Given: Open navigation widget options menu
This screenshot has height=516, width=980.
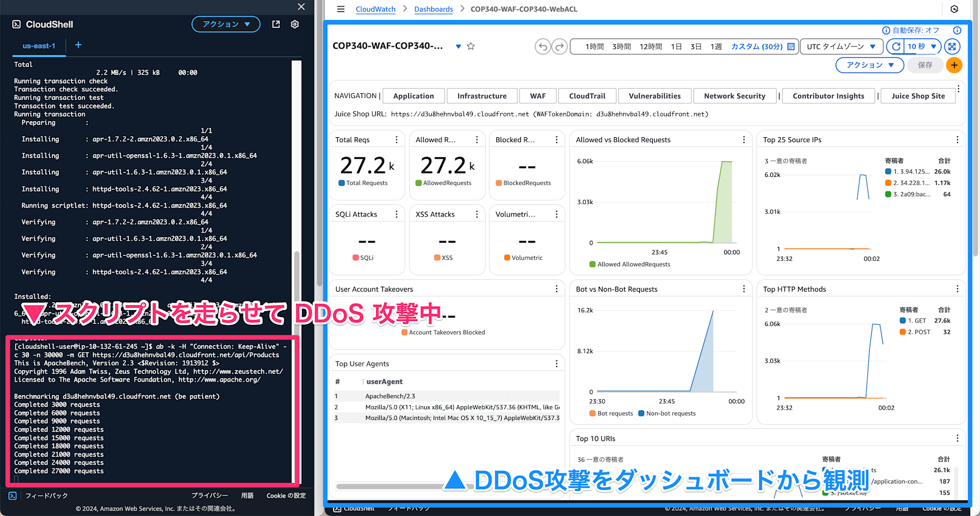Looking at the screenshot, I should [x=958, y=89].
